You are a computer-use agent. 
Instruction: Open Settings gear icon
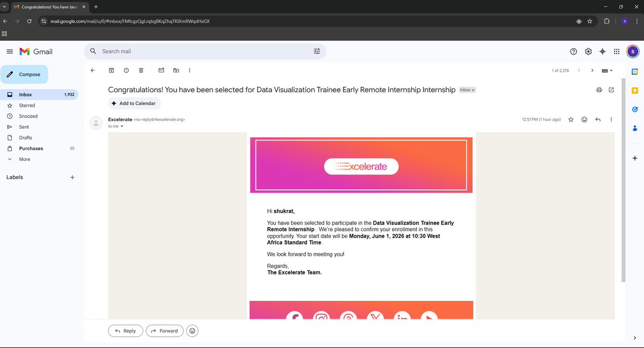588,51
